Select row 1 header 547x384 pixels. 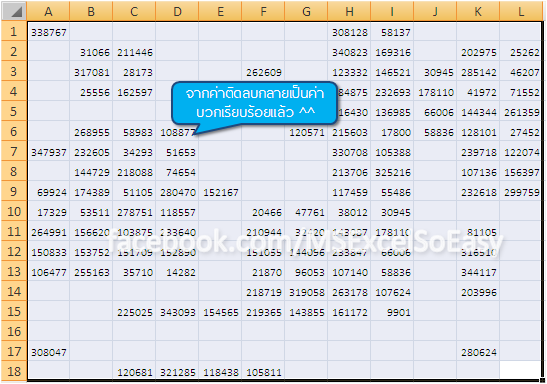14,32
